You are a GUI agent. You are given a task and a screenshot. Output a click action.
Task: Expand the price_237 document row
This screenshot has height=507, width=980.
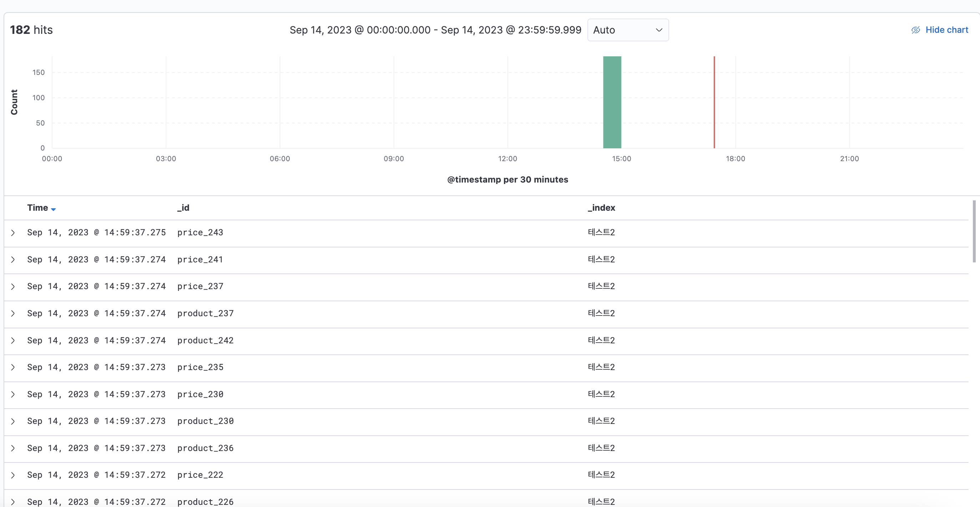pos(13,287)
